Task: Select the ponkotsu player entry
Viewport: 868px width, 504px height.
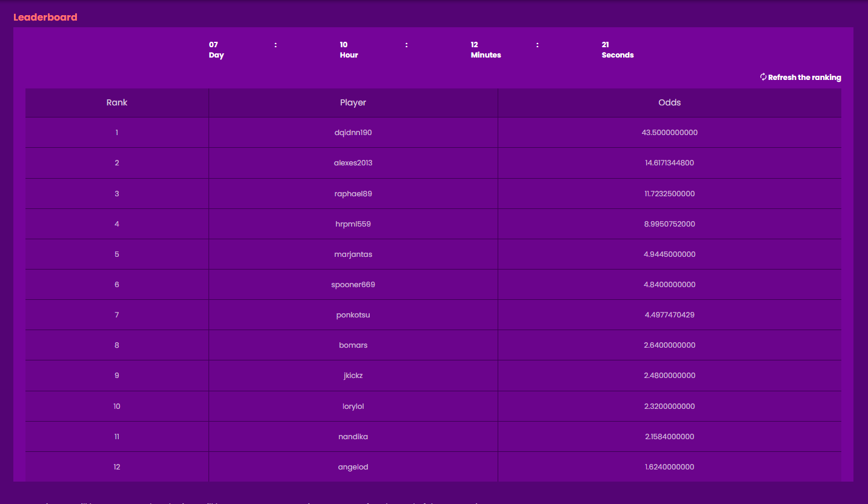Action: 353,315
